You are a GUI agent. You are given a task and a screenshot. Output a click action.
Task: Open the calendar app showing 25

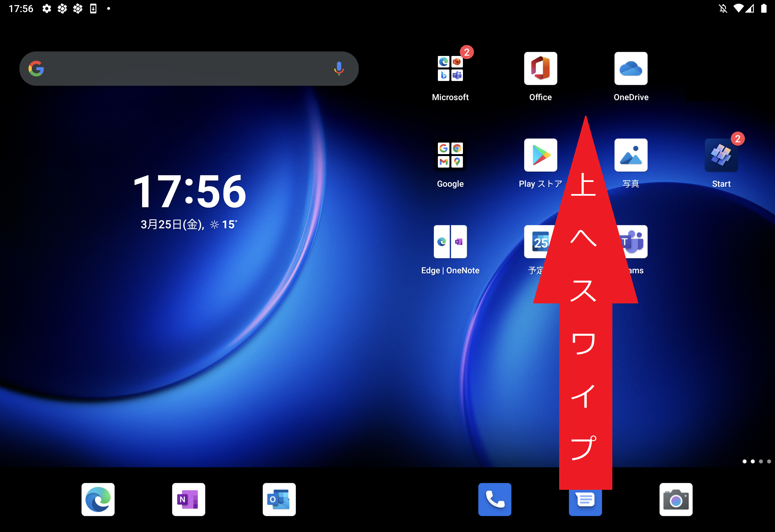538,242
